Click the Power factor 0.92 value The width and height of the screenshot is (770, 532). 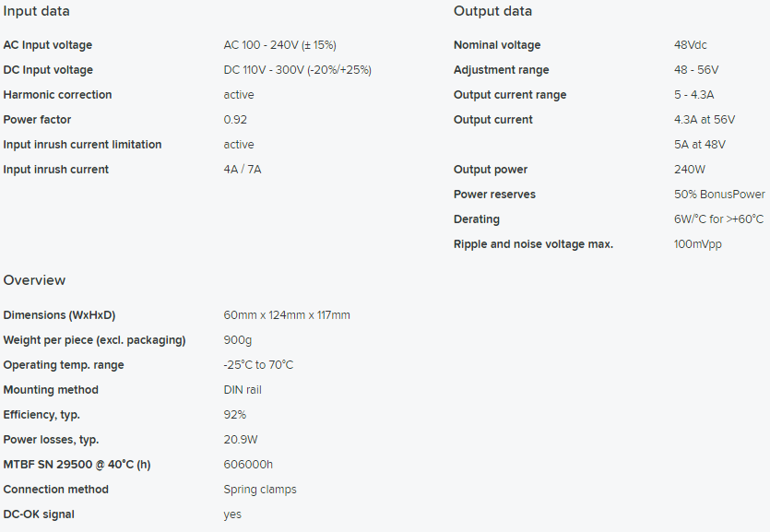point(235,120)
